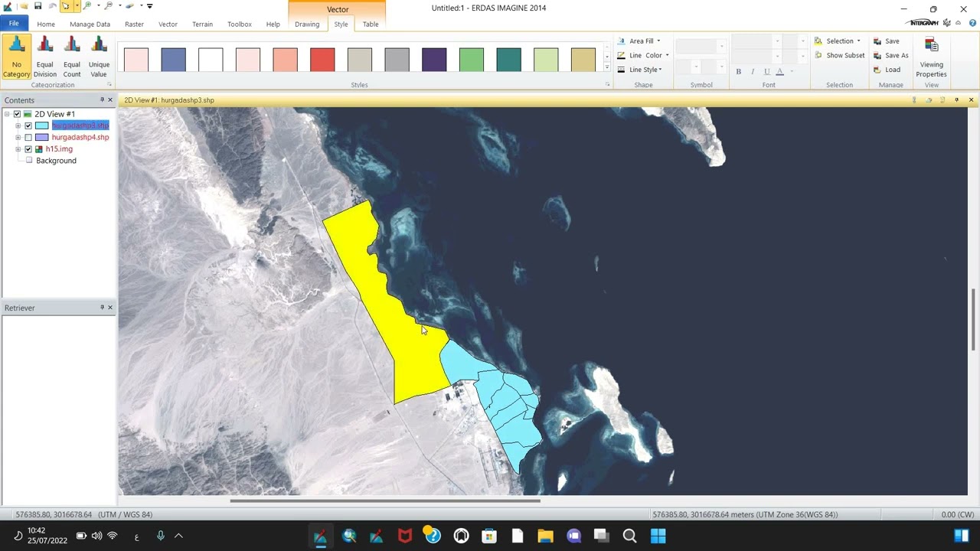
Task: Expand the hurgadashp3.shp layer node
Action: (18, 126)
